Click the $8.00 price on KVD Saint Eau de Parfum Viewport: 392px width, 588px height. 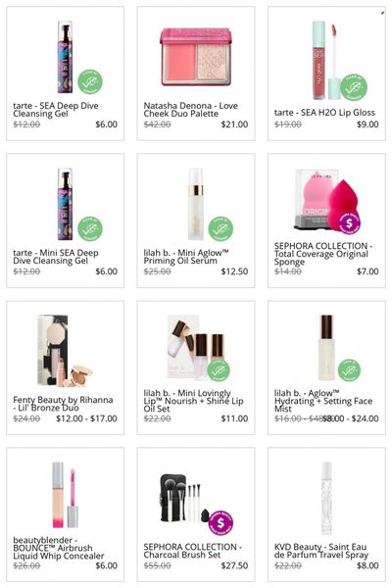[367, 565]
